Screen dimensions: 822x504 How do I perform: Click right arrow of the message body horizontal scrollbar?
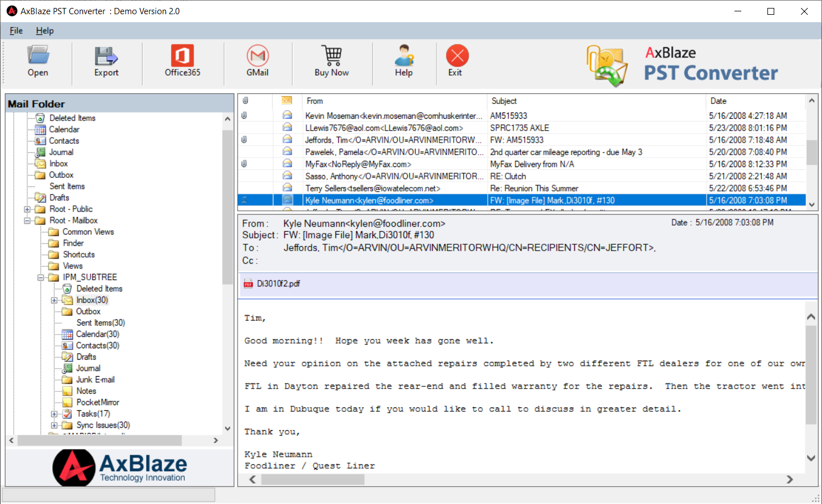tap(790, 480)
